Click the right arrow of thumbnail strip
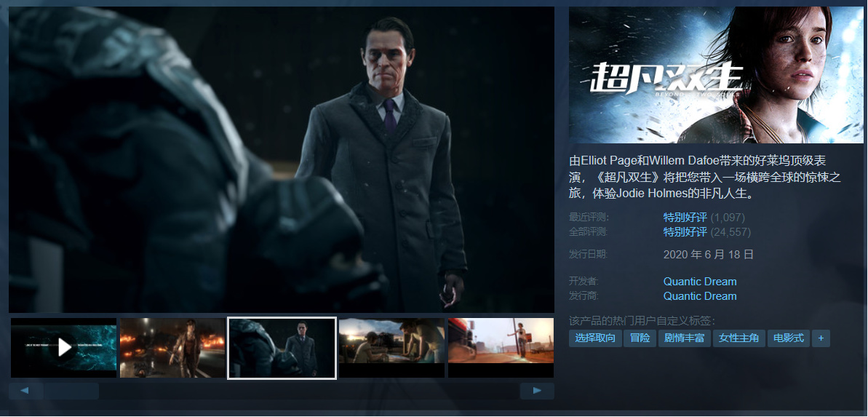The width and height of the screenshot is (868, 417). click(x=537, y=391)
